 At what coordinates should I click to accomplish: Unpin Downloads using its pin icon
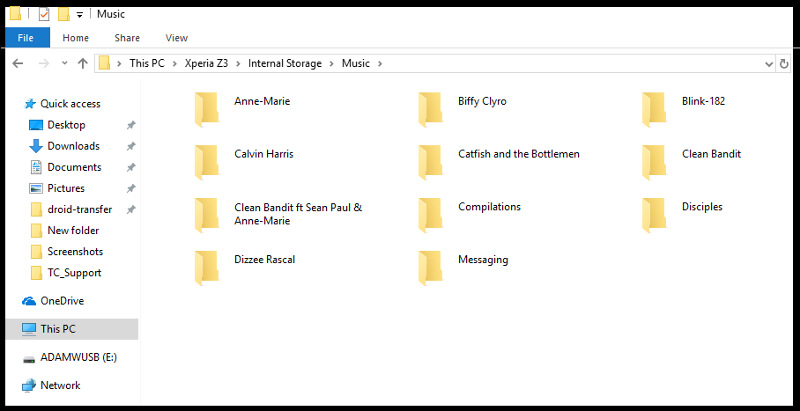pyautogui.click(x=131, y=146)
